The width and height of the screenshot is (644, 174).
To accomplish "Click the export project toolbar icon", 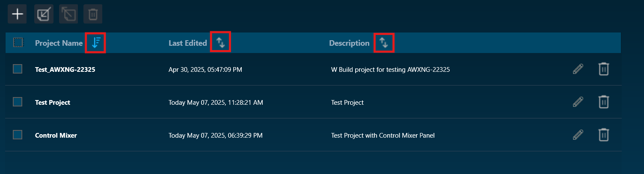I will click(68, 15).
